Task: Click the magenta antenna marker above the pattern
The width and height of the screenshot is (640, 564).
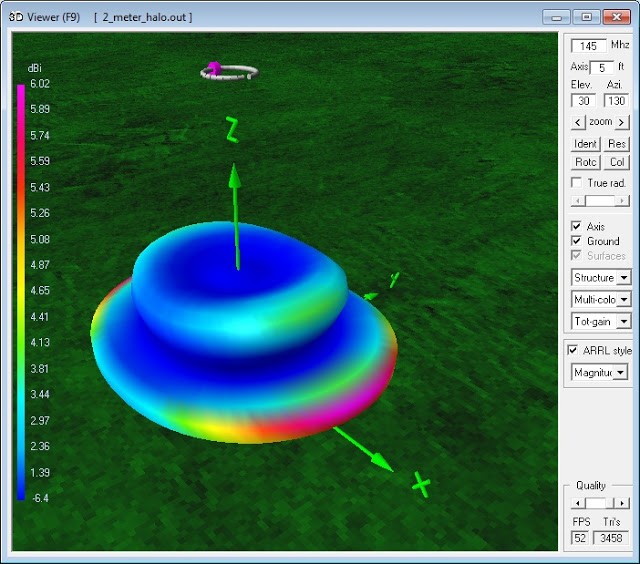Action: click(212, 69)
